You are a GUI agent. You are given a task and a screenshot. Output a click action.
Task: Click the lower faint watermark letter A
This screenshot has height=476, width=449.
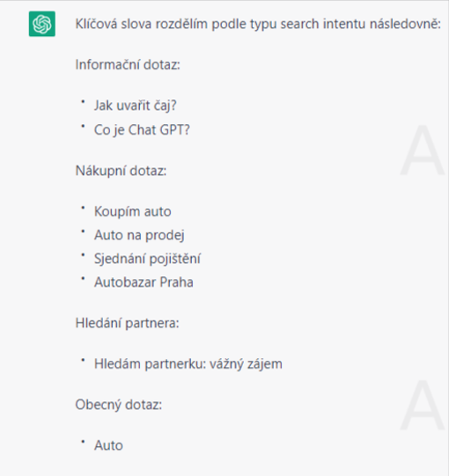pos(423,405)
